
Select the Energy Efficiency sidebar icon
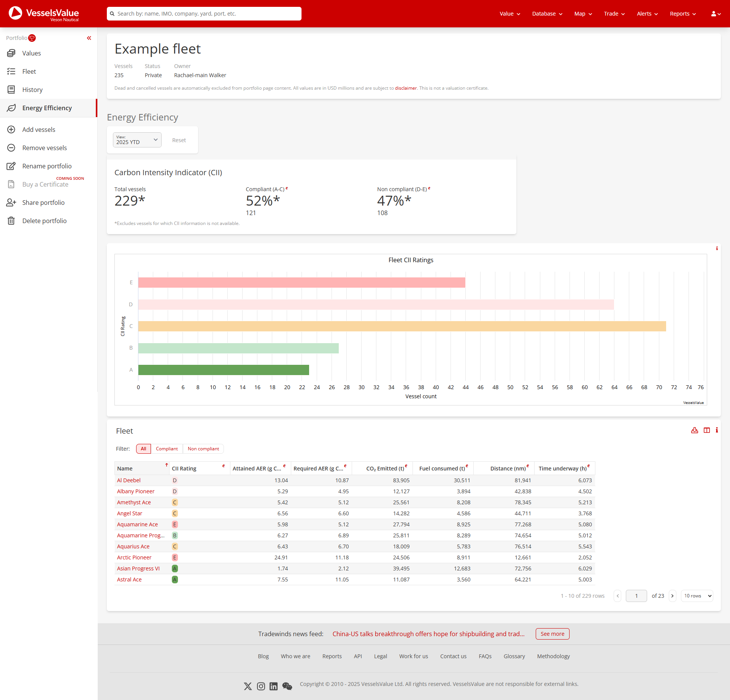click(x=12, y=108)
